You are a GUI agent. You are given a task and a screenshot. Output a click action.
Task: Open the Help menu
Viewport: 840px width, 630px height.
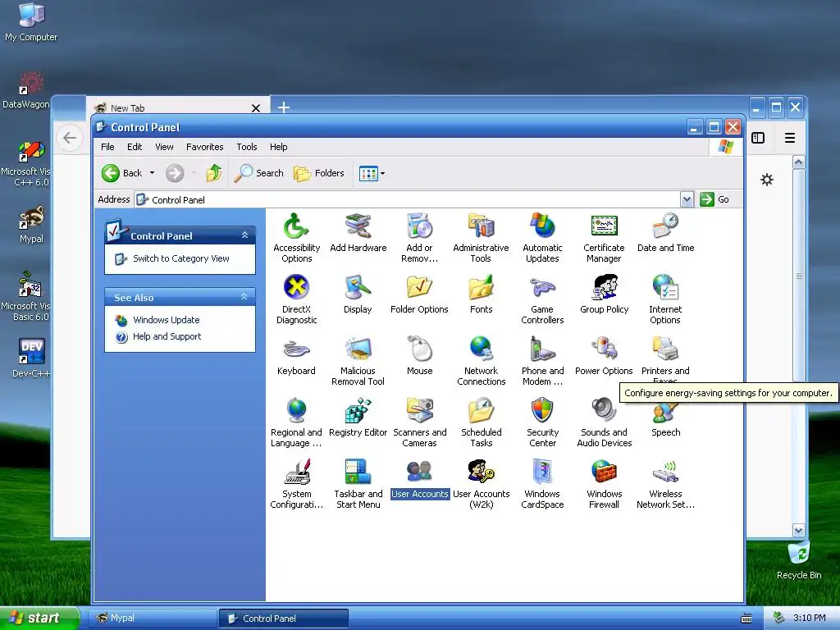(x=278, y=147)
